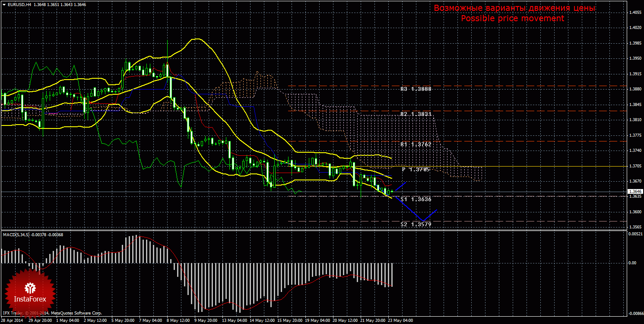Select the R1 1.3762 pivot label

[416, 144]
